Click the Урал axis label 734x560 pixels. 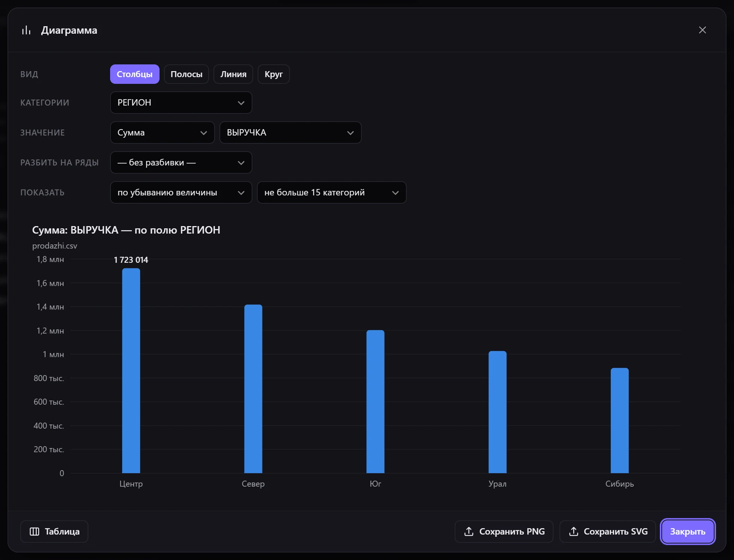(x=497, y=484)
